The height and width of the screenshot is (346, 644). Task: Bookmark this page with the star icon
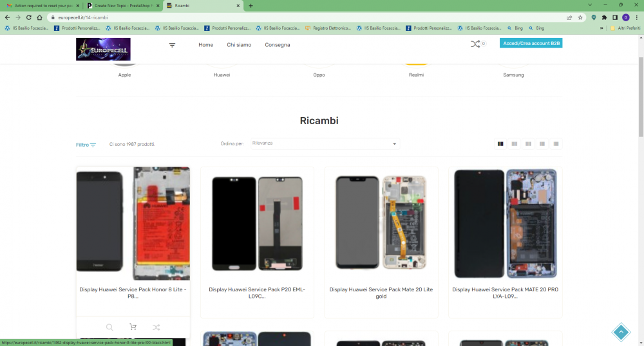tap(580, 17)
